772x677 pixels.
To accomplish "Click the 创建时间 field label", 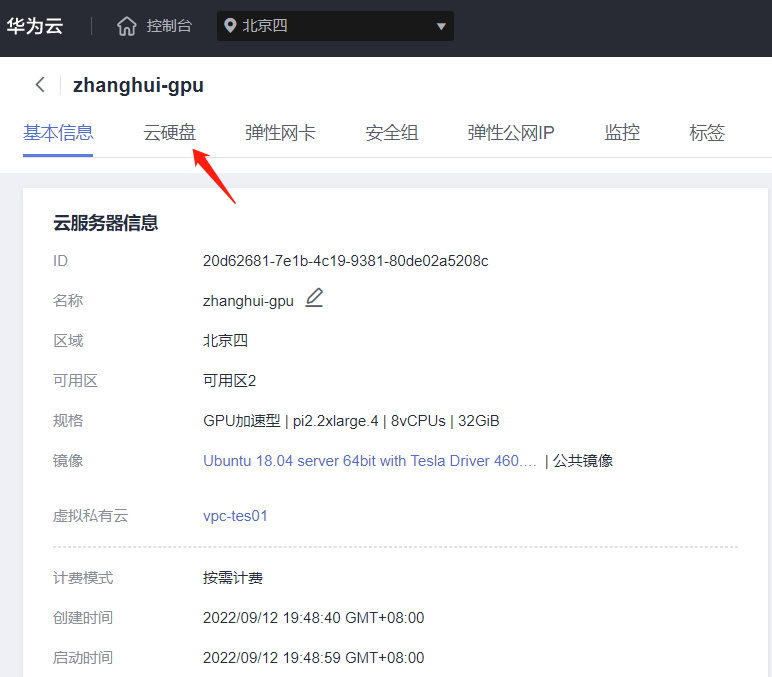I will (x=83, y=617).
